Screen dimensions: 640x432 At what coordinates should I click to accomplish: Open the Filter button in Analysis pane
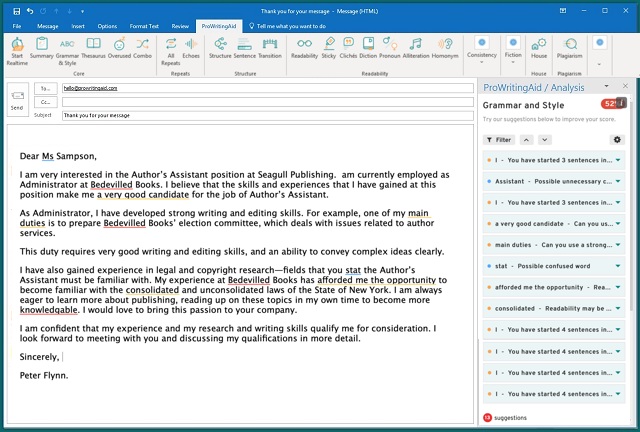[x=499, y=140]
